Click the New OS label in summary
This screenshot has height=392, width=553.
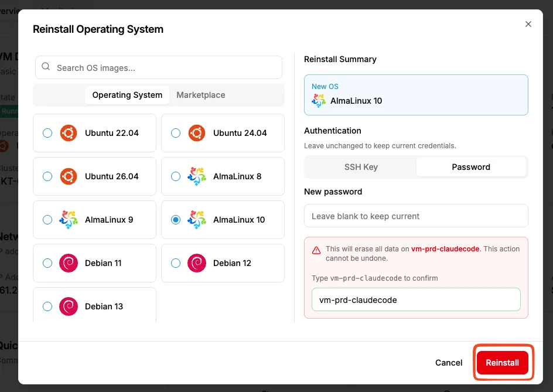point(325,87)
